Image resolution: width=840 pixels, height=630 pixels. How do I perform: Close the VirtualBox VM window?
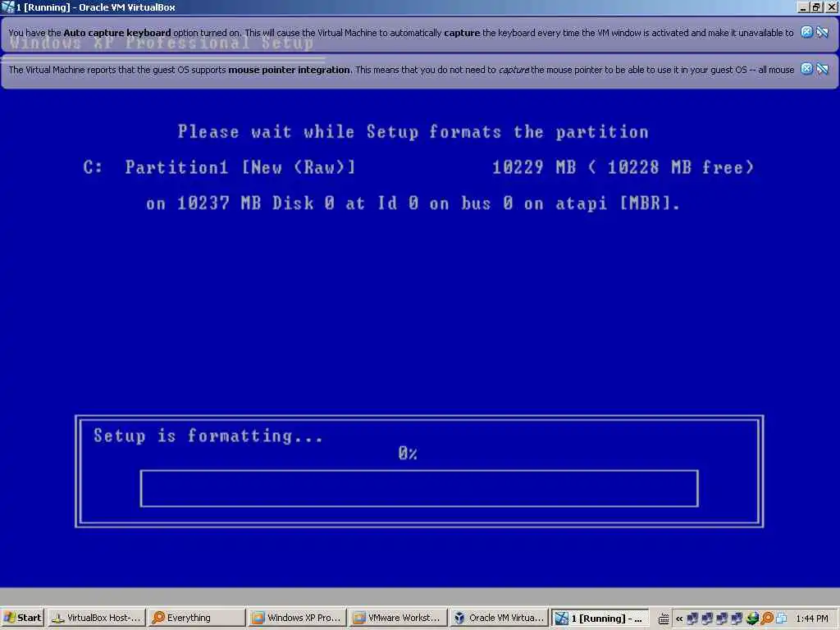coord(831,7)
